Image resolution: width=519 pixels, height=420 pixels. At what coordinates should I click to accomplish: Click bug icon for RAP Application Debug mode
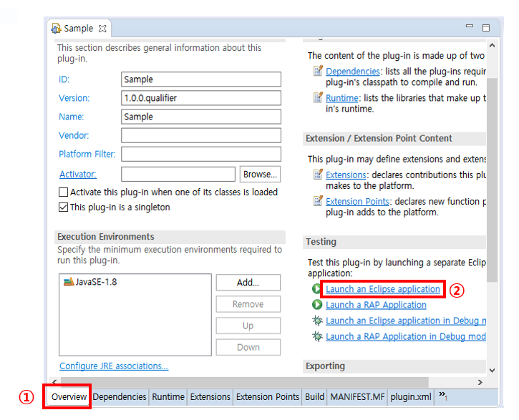(x=317, y=336)
